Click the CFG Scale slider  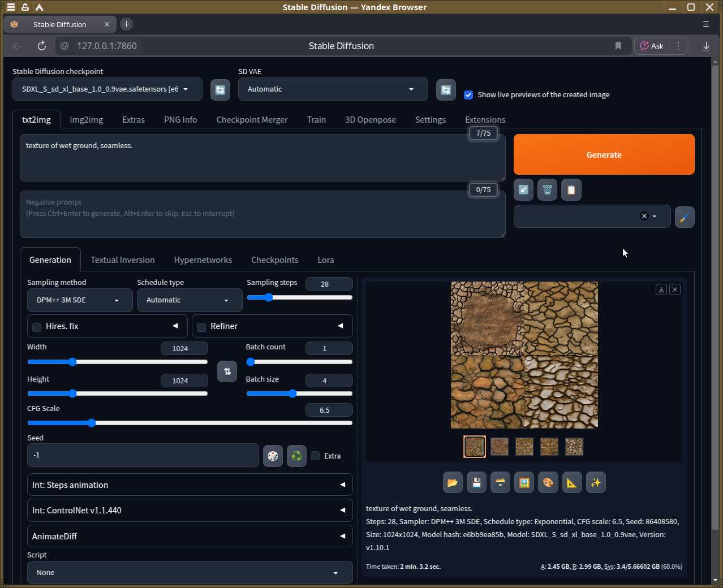pyautogui.click(x=190, y=423)
